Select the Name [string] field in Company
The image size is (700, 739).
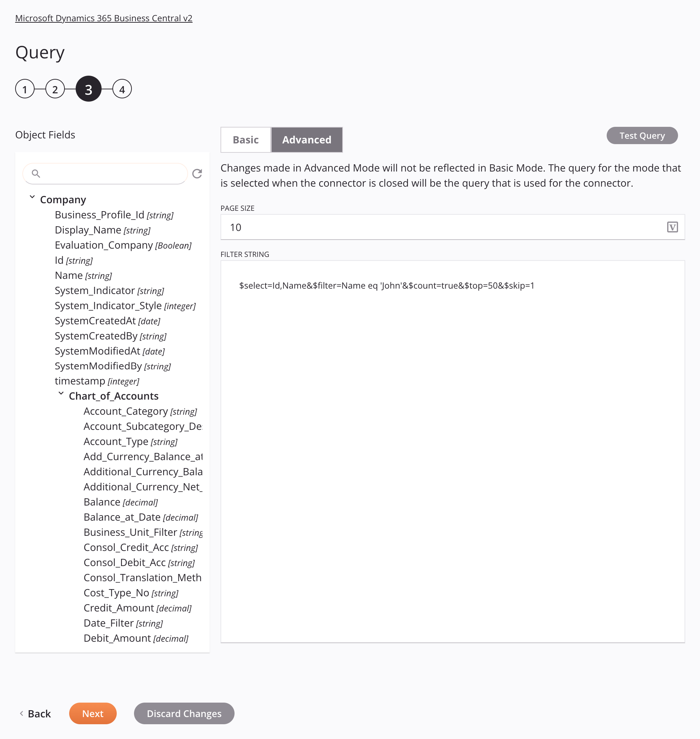tap(82, 275)
